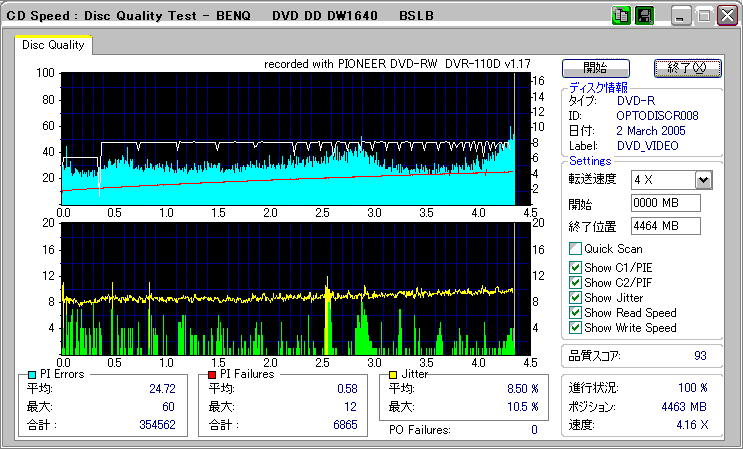Image resolution: width=743 pixels, height=449 pixels.
Task: Close the Disc Quality Test window
Action: [726, 17]
